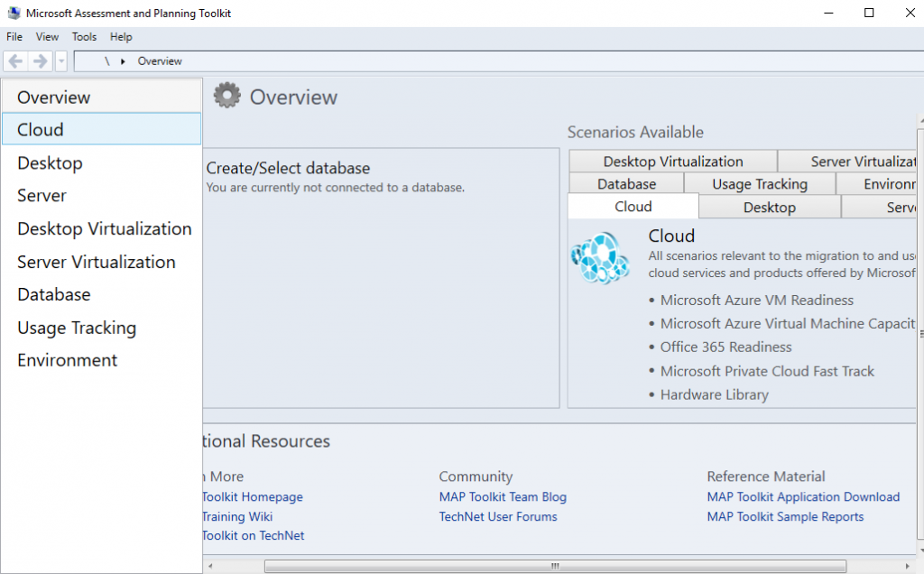Select Database in the left navigation
This screenshot has width=924, height=574.
[x=101, y=294]
